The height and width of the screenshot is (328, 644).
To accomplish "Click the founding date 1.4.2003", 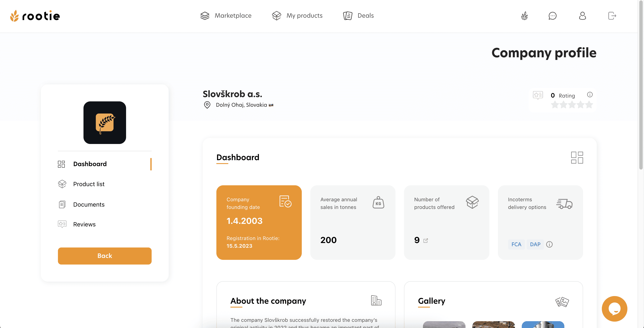I will pos(244,221).
